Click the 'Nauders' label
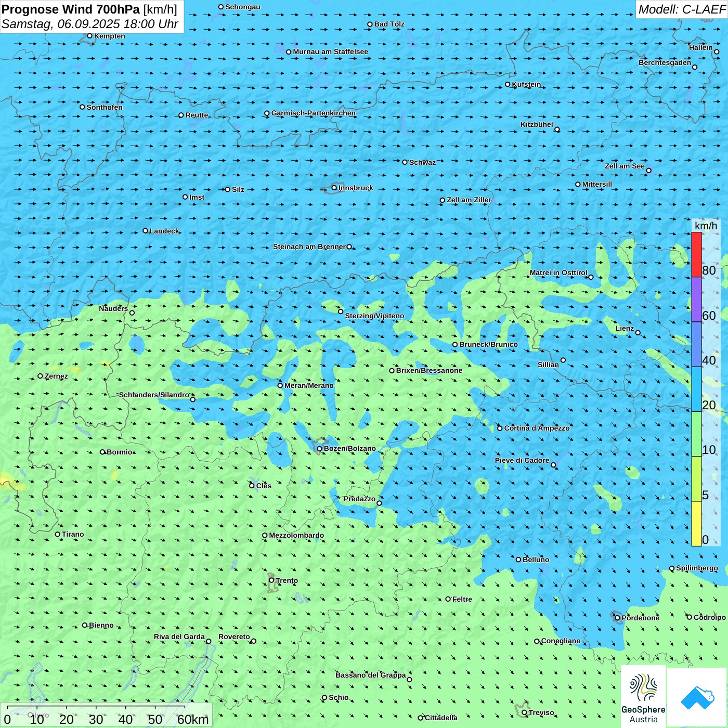Image resolution: width=728 pixels, height=728 pixels. [x=113, y=308]
